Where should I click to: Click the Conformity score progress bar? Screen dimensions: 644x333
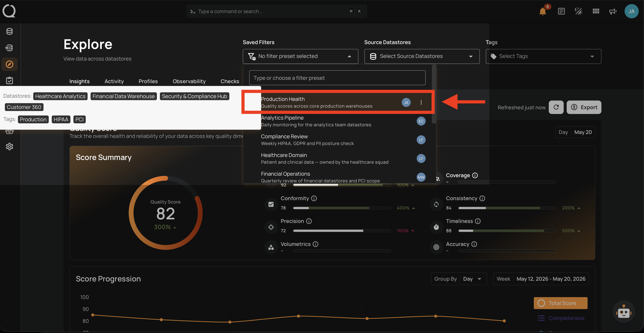coord(342,208)
